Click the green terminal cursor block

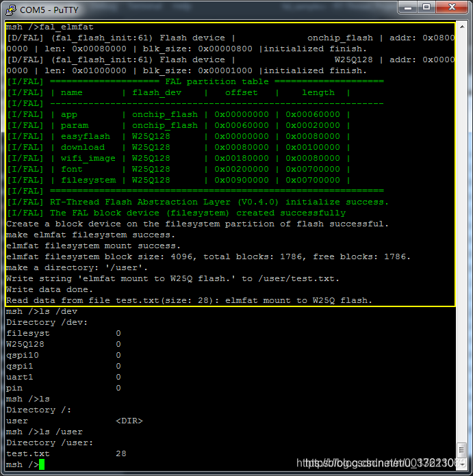coord(42,464)
